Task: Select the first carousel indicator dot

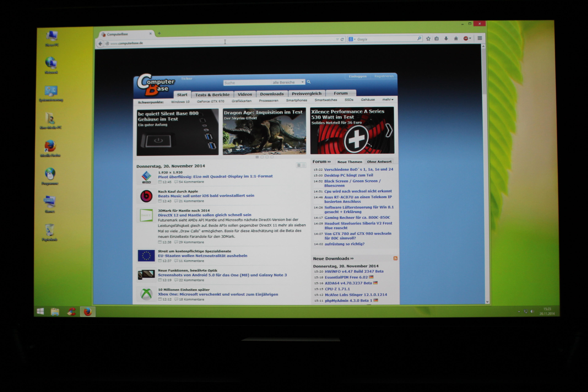Action: (x=257, y=157)
